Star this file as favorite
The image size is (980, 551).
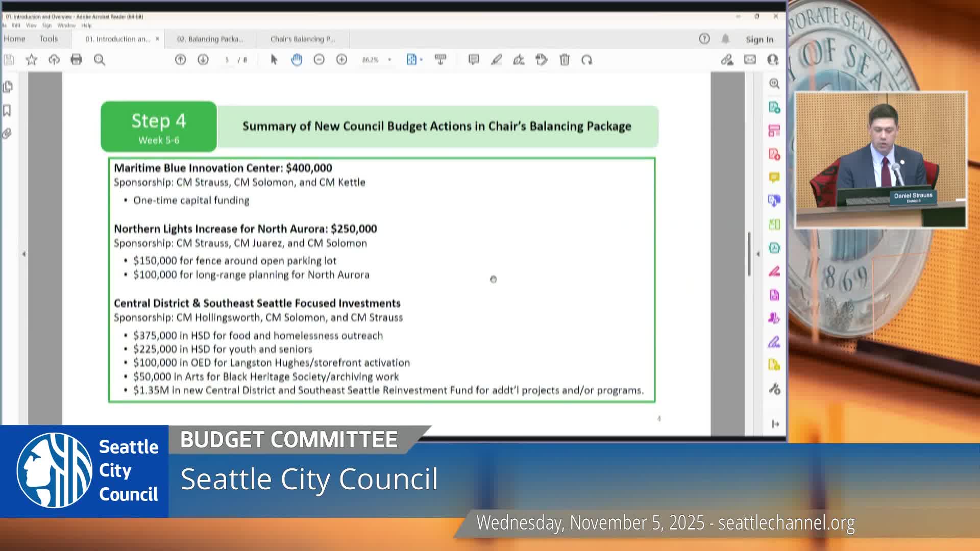click(x=32, y=60)
